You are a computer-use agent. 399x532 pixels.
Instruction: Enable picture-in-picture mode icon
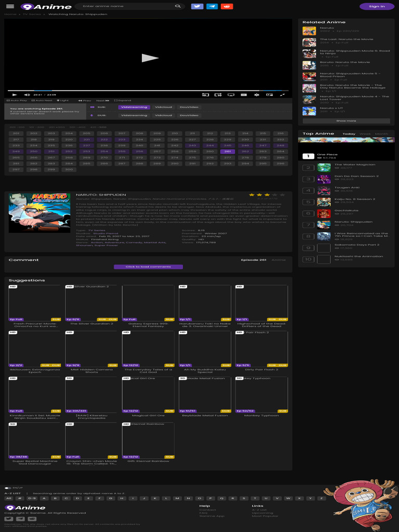click(270, 95)
